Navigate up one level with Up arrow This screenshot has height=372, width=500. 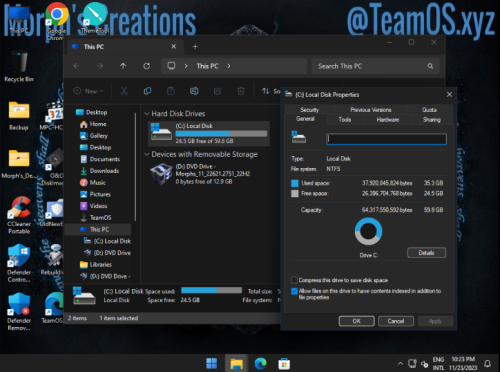click(x=123, y=66)
